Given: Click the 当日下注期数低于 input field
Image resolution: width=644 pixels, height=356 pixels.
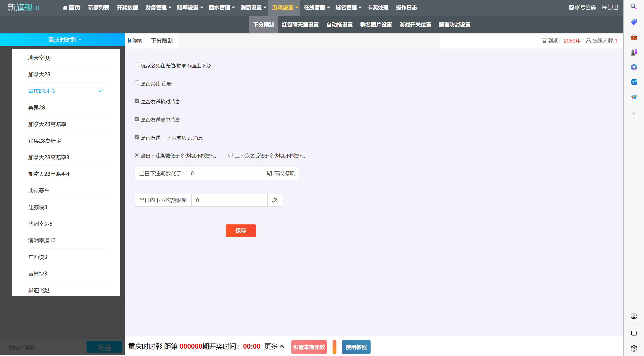Looking at the screenshot, I should [x=224, y=174].
